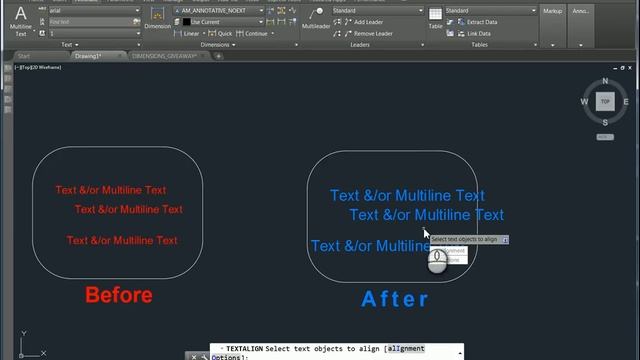This screenshot has height=360, width=640.
Task: Click the W direction on the compass
Action: pyautogui.click(x=584, y=102)
